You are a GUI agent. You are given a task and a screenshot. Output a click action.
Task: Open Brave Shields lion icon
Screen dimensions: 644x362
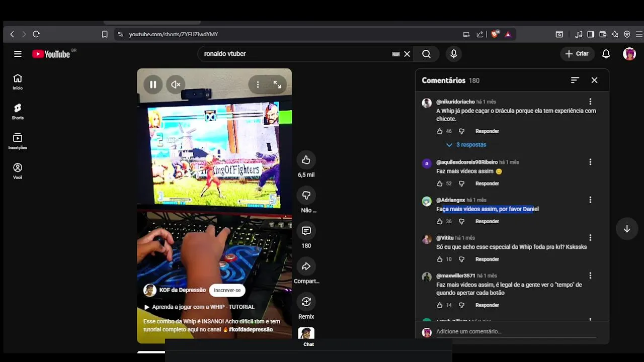tap(495, 34)
